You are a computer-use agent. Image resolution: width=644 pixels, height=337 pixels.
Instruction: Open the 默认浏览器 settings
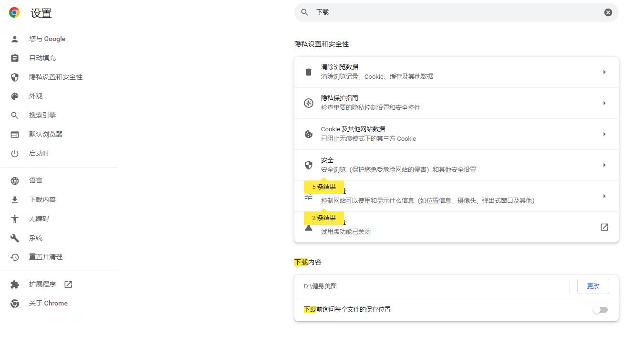(x=45, y=134)
